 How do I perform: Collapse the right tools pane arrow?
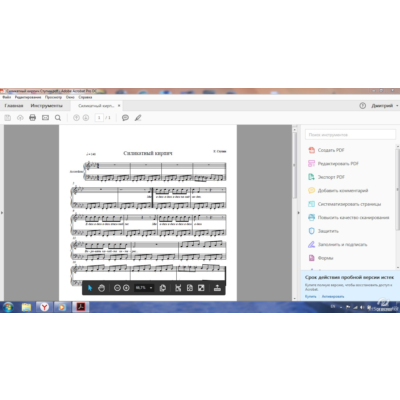point(298,213)
